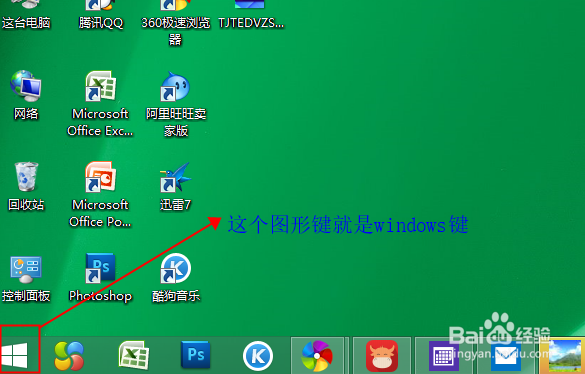Select the 360极速浏览器 desktop label
This screenshot has width=585, height=374.
click(x=176, y=31)
